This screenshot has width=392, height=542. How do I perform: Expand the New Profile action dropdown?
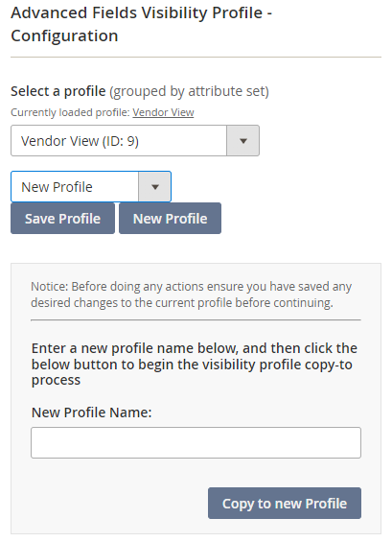click(91, 187)
